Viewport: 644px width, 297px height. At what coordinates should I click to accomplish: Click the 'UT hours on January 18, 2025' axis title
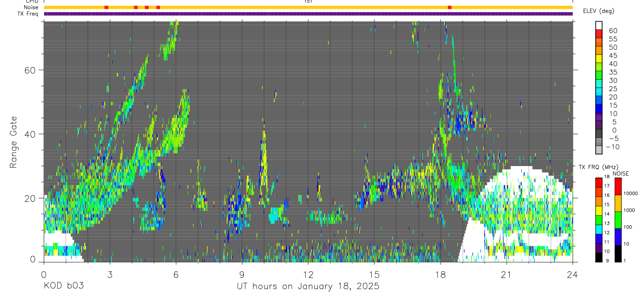pos(308,287)
